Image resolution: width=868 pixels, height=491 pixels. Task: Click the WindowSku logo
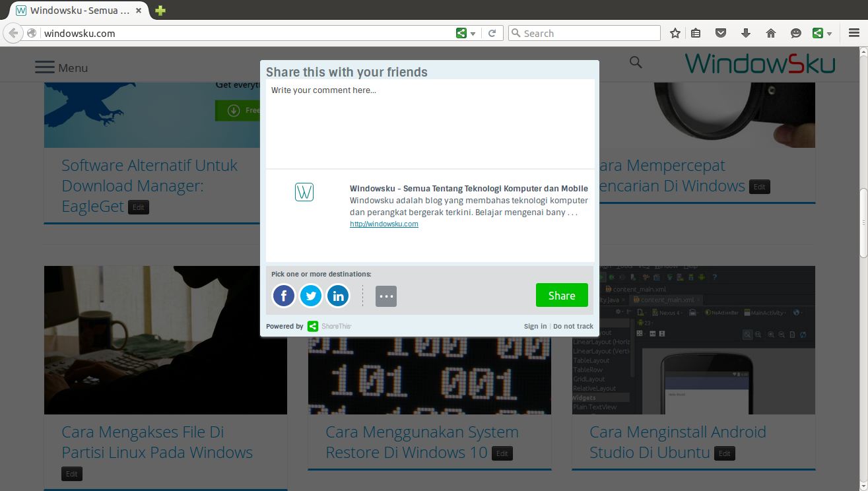click(x=760, y=63)
